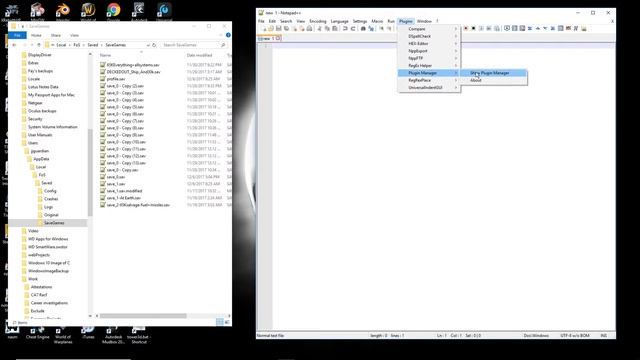This screenshot has width=640, height=360.
Task: Click the Save toolbar icon in Notepad++
Action: (x=279, y=29)
